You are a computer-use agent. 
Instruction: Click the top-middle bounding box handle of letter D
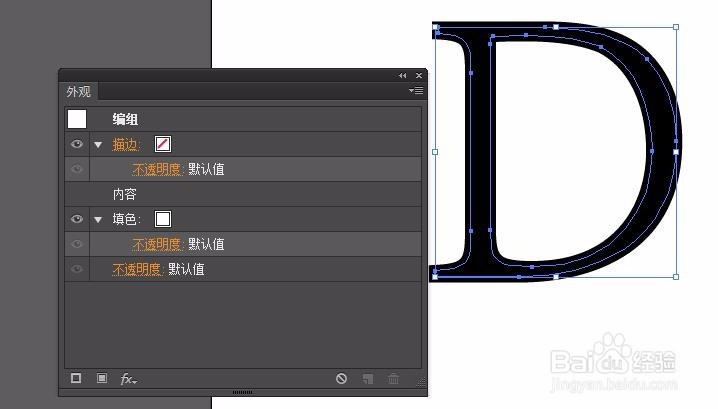click(556, 27)
